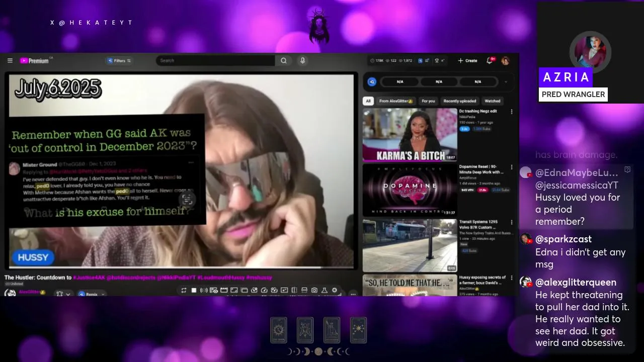Click the AZRIA profile avatar
Screen dimensions: 644x362
tap(590, 52)
